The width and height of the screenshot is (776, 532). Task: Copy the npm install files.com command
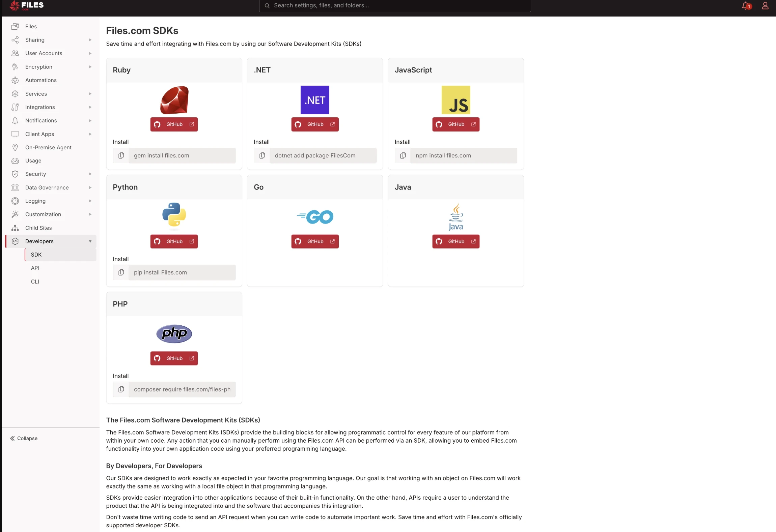pos(403,155)
